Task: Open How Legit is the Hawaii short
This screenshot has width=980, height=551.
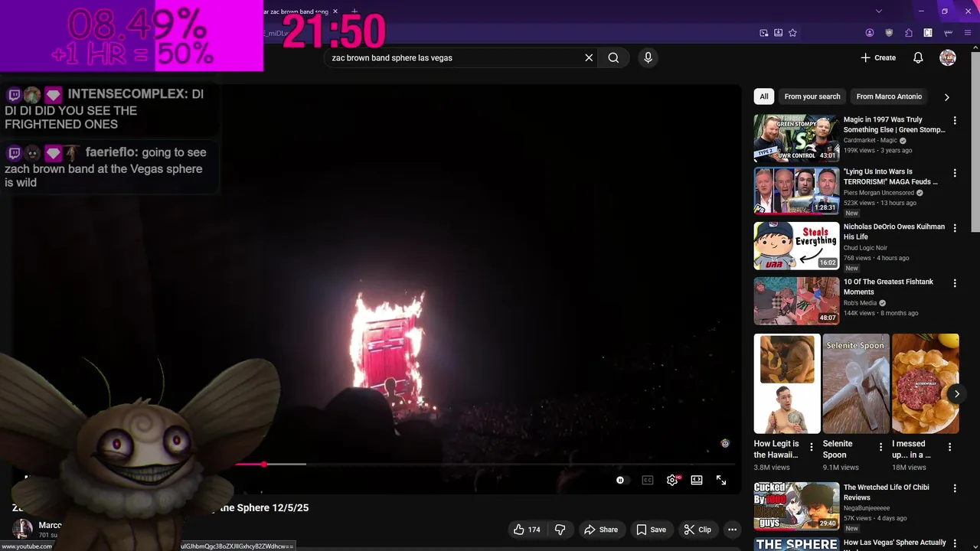Action: (787, 383)
